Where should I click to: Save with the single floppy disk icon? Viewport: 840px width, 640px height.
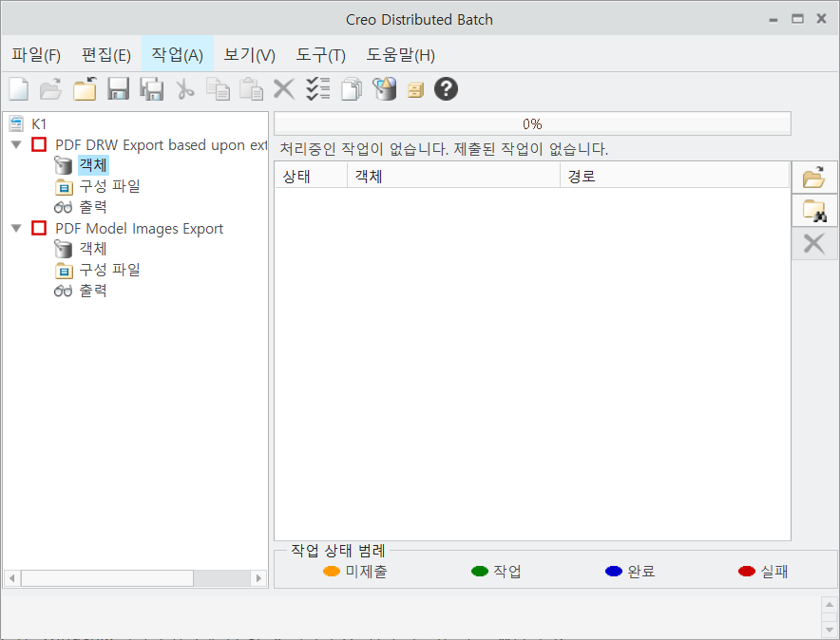(119, 89)
